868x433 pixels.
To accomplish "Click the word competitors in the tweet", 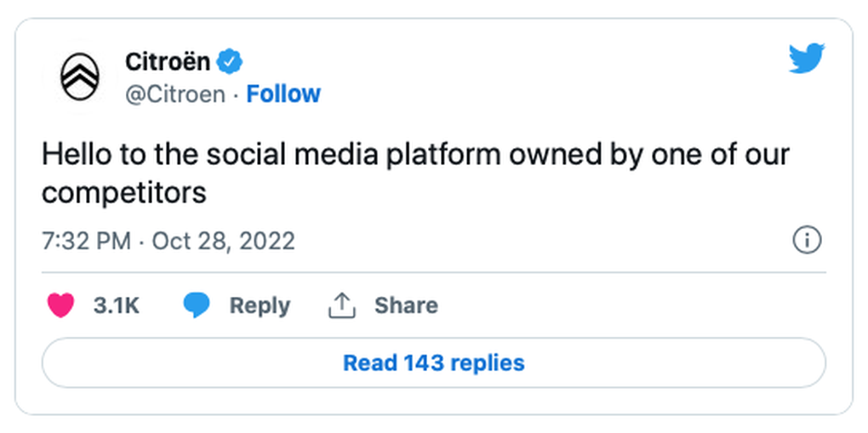I will pos(124,193).
